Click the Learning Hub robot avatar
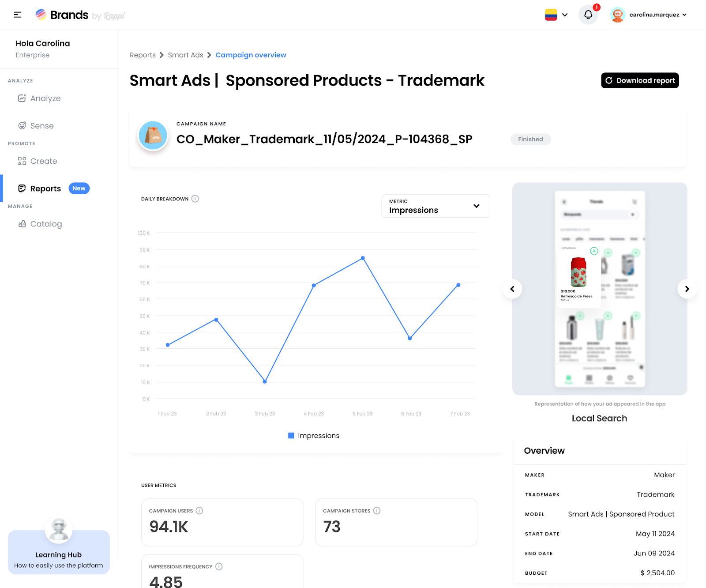The image size is (706, 588). 59,531
